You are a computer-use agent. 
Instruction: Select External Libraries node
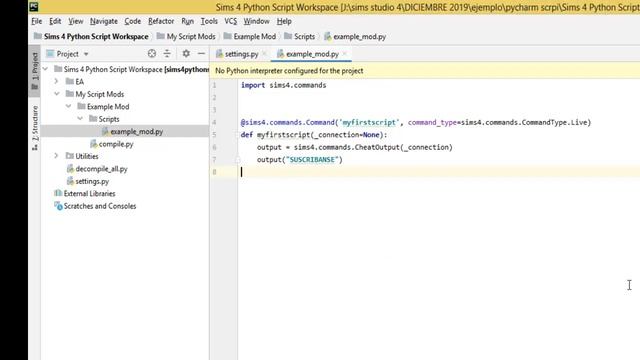point(84,193)
